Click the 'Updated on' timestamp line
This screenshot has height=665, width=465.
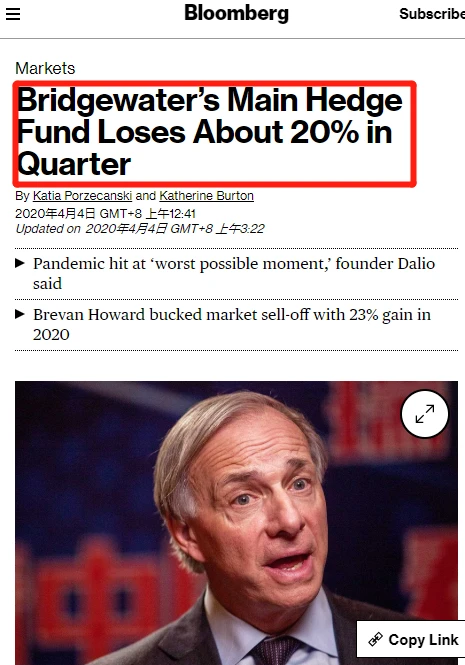coord(140,229)
